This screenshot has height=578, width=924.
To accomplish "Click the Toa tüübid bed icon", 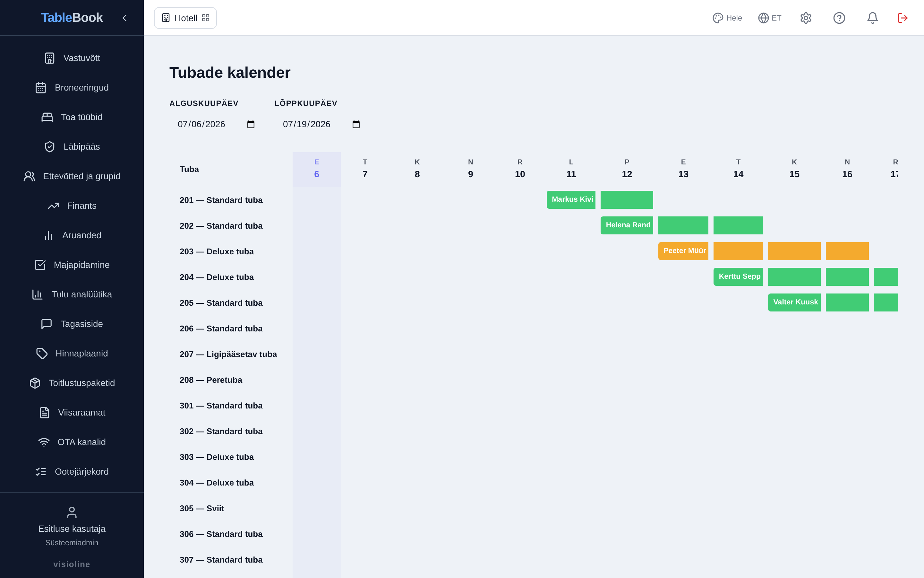I will point(47,117).
